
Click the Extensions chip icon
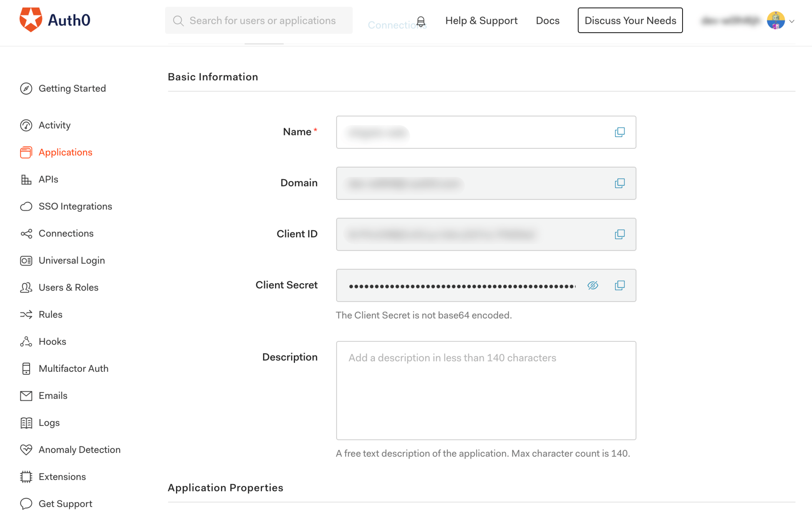click(26, 477)
